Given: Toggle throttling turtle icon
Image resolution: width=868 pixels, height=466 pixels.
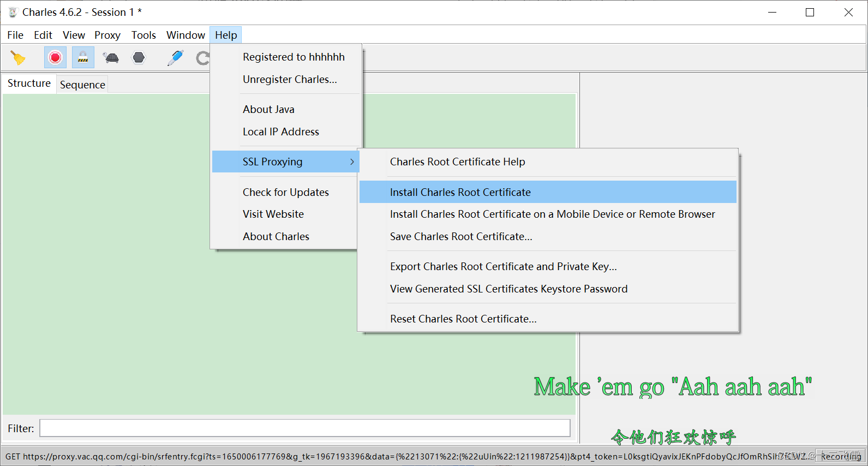Looking at the screenshot, I should click(111, 57).
